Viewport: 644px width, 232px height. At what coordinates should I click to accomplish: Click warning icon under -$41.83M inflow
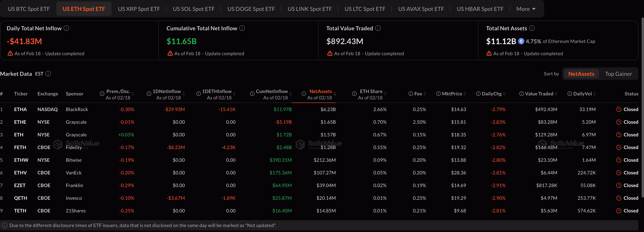click(10, 54)
